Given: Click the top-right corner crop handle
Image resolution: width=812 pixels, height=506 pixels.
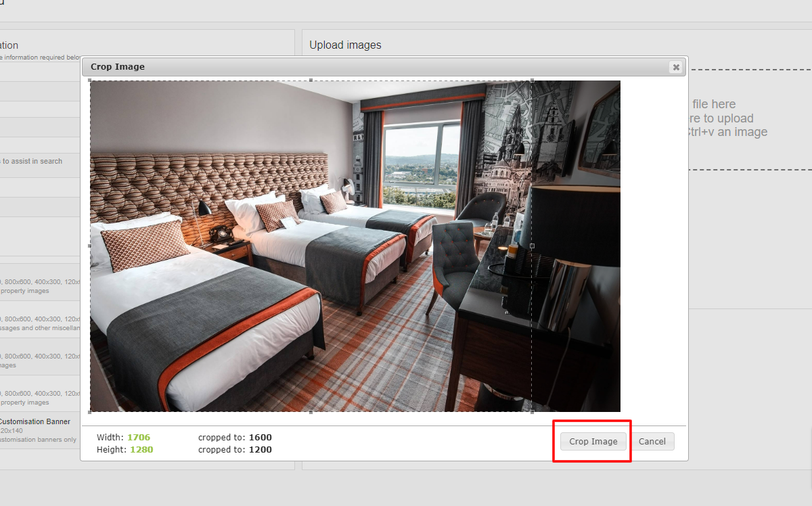Looking at the screenshot, I should (x=532, y=80).
